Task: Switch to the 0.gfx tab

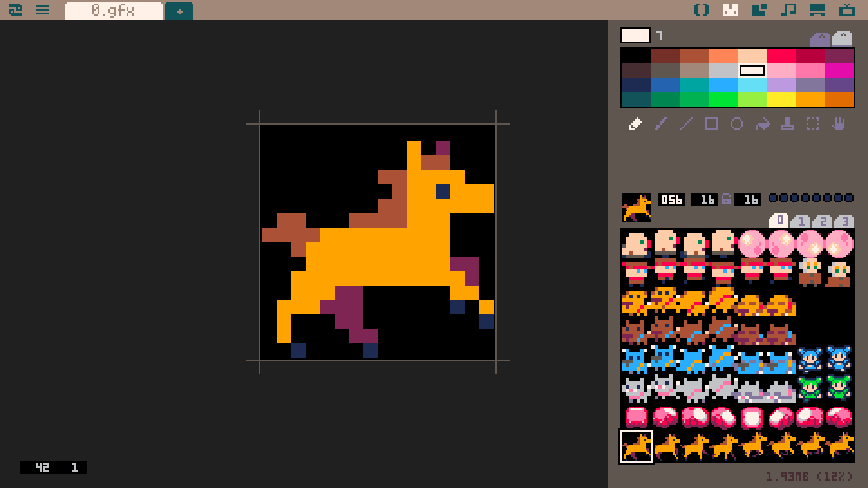Action: [x=114, y=11]
